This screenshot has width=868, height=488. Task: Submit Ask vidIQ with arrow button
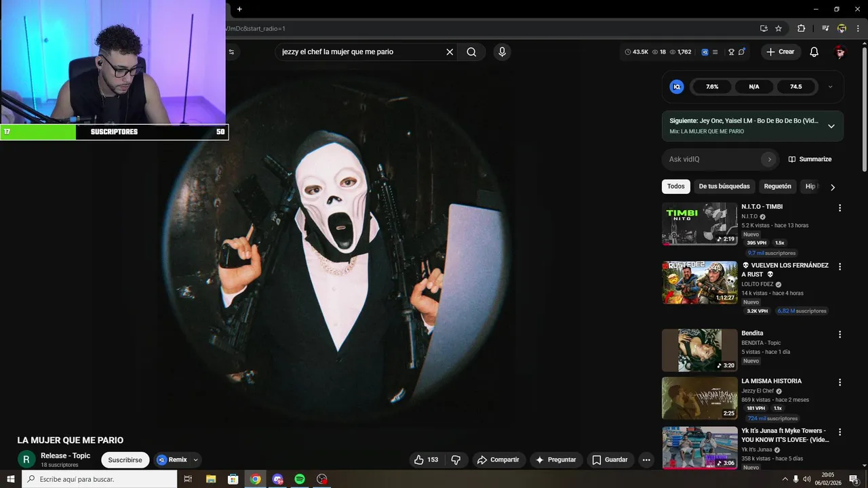[769, 159]
